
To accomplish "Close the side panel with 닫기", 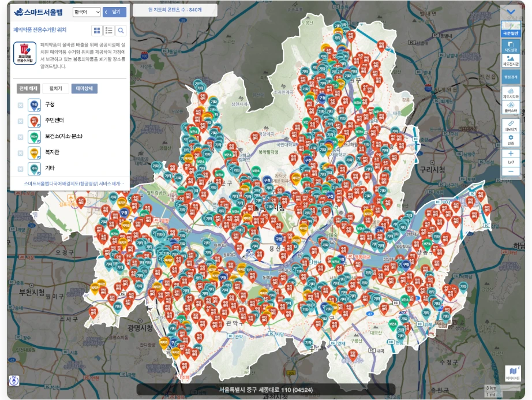I will point(114,12).
